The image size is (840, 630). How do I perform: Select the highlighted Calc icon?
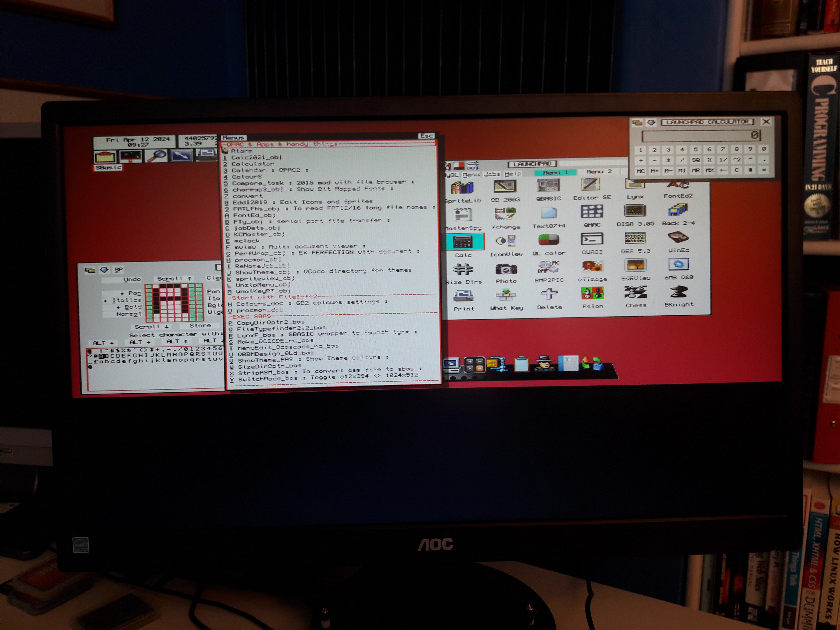tap(463, 242)
